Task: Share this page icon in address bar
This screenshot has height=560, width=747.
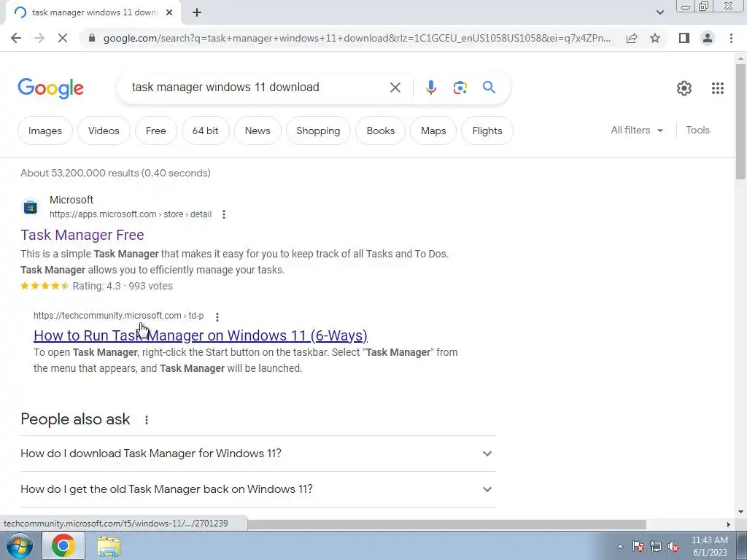Action: (632, 38)
